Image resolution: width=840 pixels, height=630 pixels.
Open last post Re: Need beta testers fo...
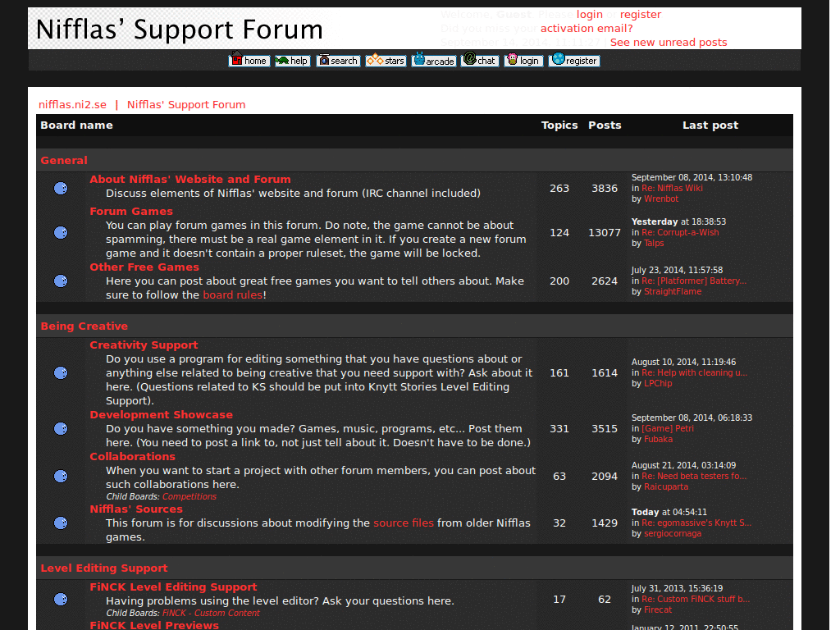point(694,477)
